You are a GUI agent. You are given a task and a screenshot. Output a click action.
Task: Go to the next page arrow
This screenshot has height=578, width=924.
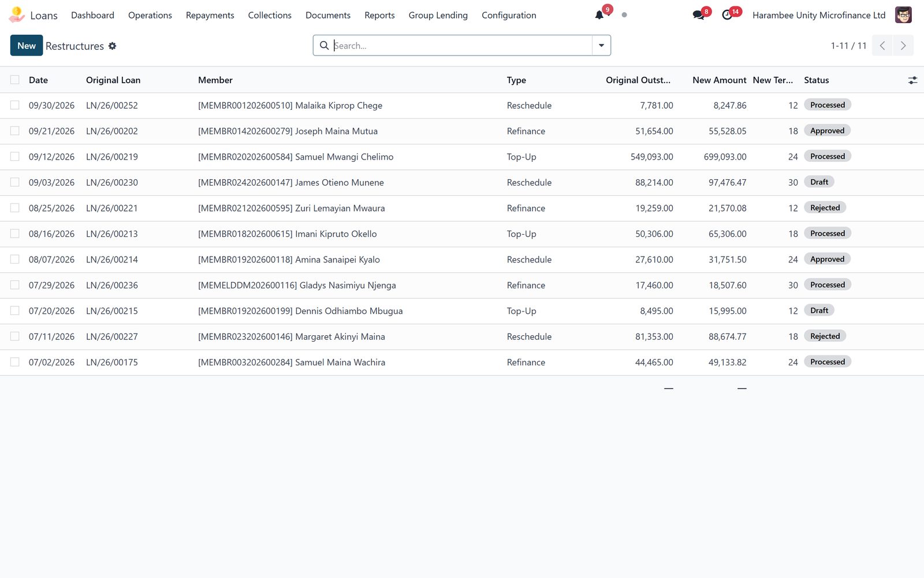point(903,46)
